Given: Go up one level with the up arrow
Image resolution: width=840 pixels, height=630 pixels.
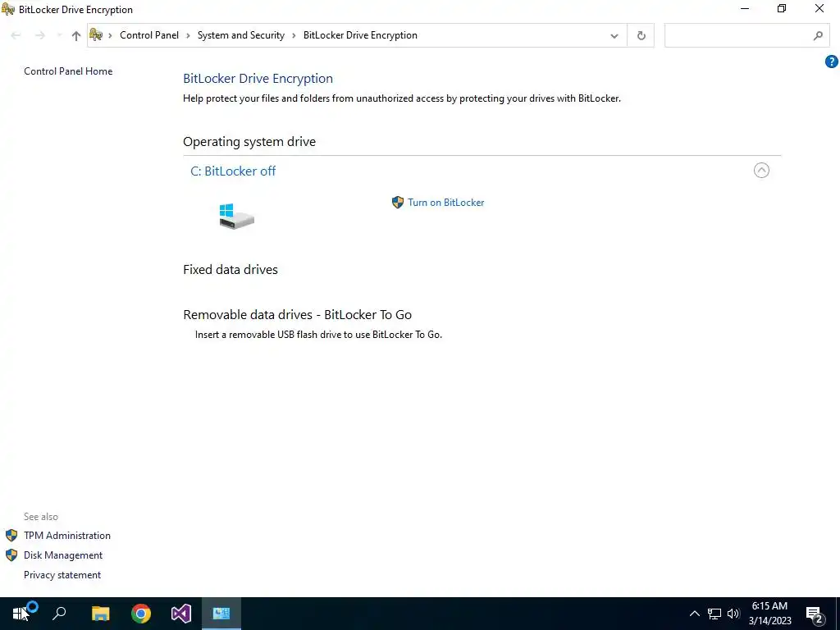Looking at the screenshot, I should [76, 36].
